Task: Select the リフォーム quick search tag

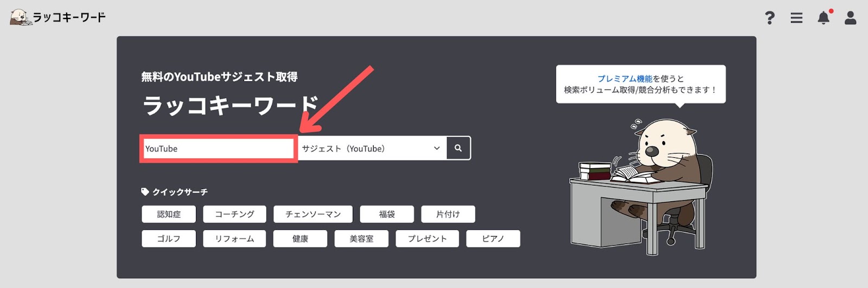Action: [x=234, y=239]
